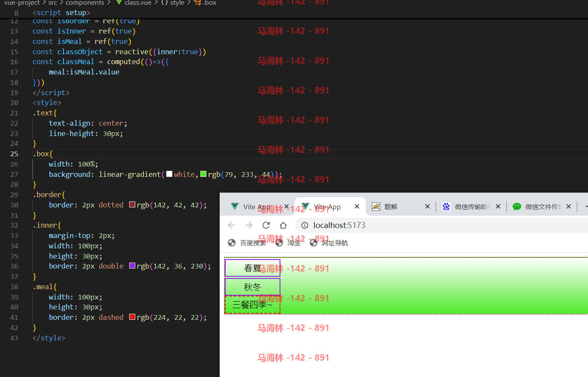This screenshot has height=377, width=588.
Task: Click the 三餐四季~ dashed box
Action: (252, 305)
